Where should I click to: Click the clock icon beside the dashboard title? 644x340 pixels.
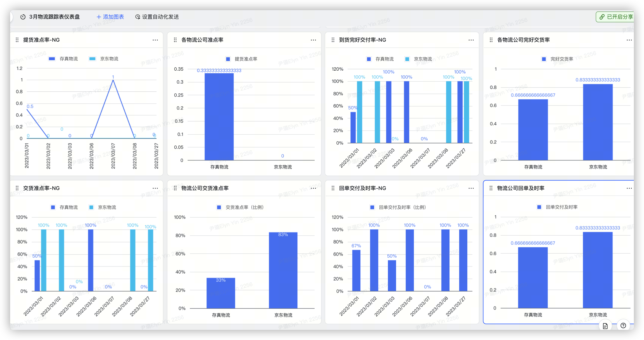tap(23, 17)
